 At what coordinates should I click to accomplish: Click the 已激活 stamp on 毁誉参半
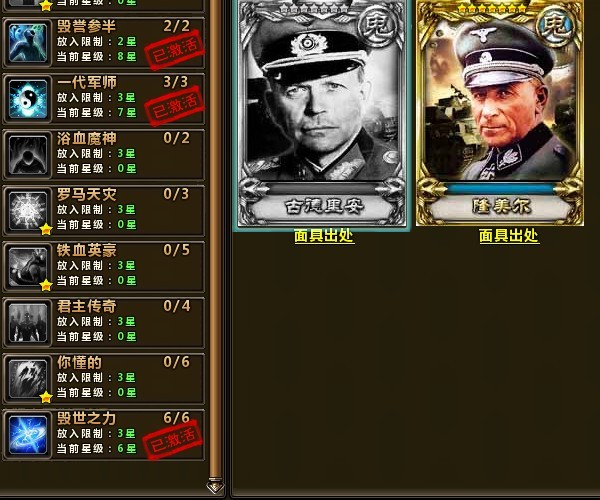[x=174, y=50]
